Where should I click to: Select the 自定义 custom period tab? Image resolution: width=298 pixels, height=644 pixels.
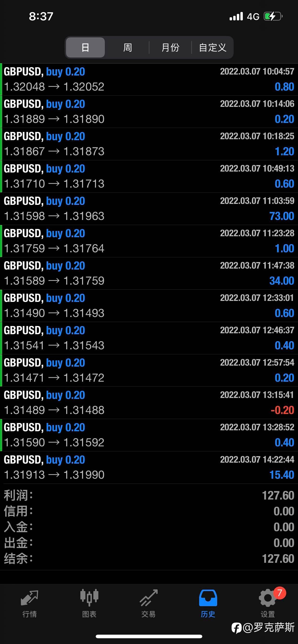point(212,47)
